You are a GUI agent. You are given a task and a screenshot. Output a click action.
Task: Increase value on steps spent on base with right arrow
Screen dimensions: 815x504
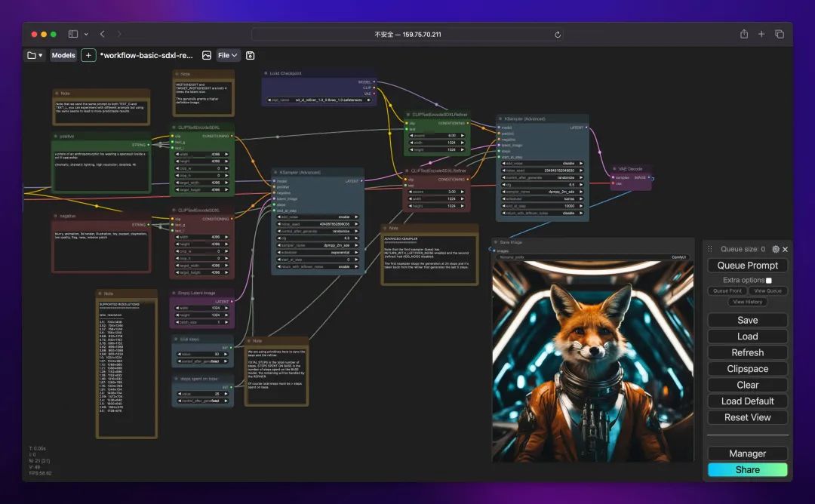pos(226,394)
